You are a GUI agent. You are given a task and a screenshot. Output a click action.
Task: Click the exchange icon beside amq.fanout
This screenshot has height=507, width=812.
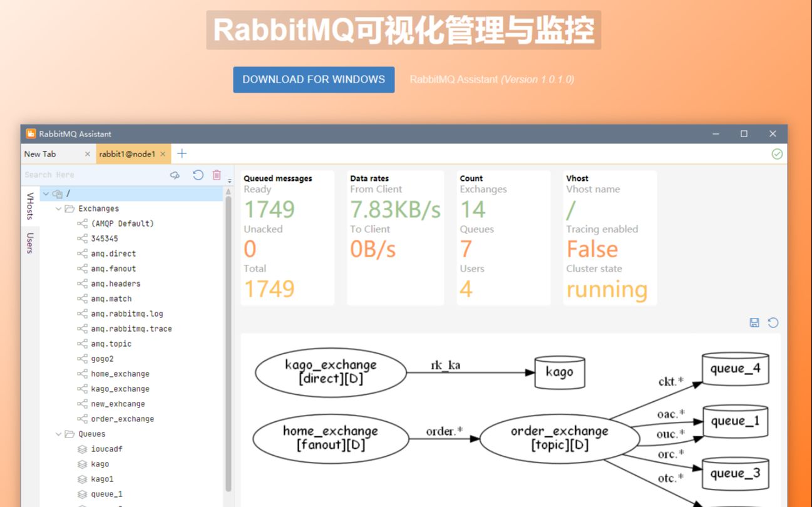coord(82,269)
